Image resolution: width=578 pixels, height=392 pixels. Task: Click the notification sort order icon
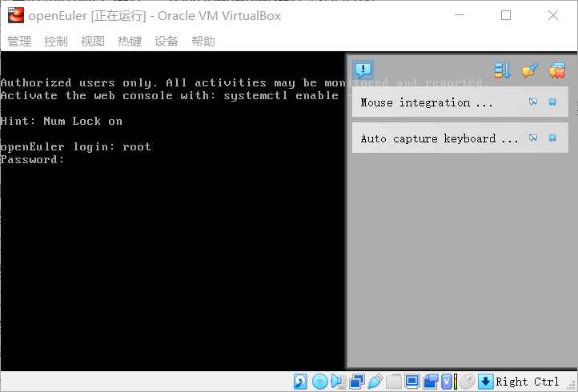click(502, 70)
